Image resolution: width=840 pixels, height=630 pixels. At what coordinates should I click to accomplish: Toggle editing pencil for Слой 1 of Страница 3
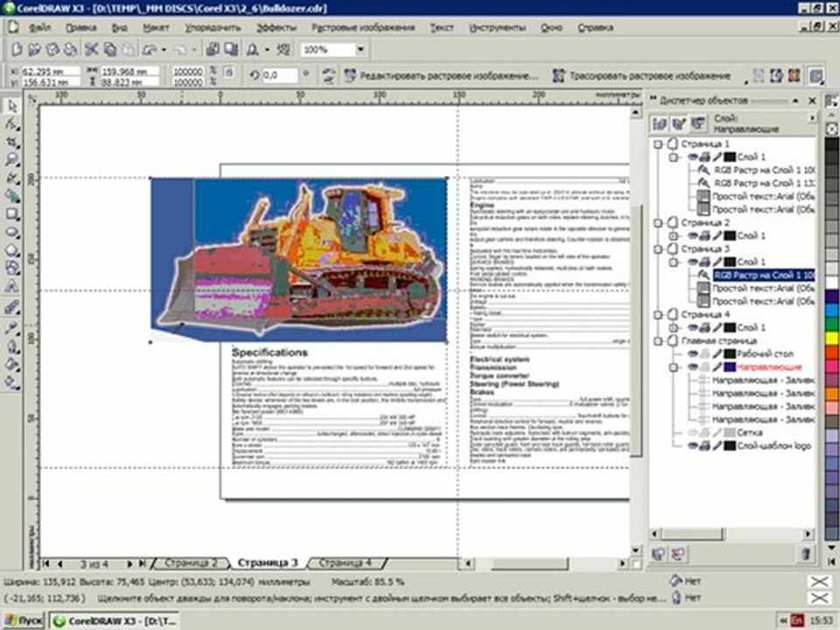pos(717,262)
